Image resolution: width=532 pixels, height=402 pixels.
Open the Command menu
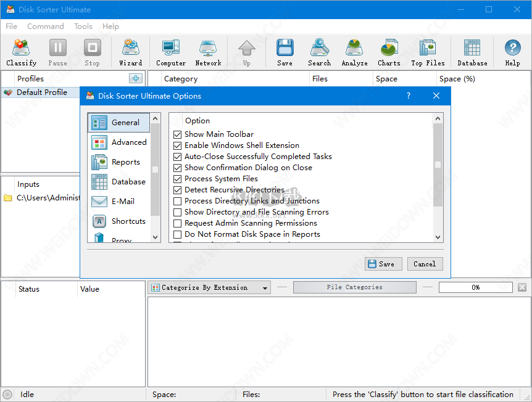click(x=45, y=26)
